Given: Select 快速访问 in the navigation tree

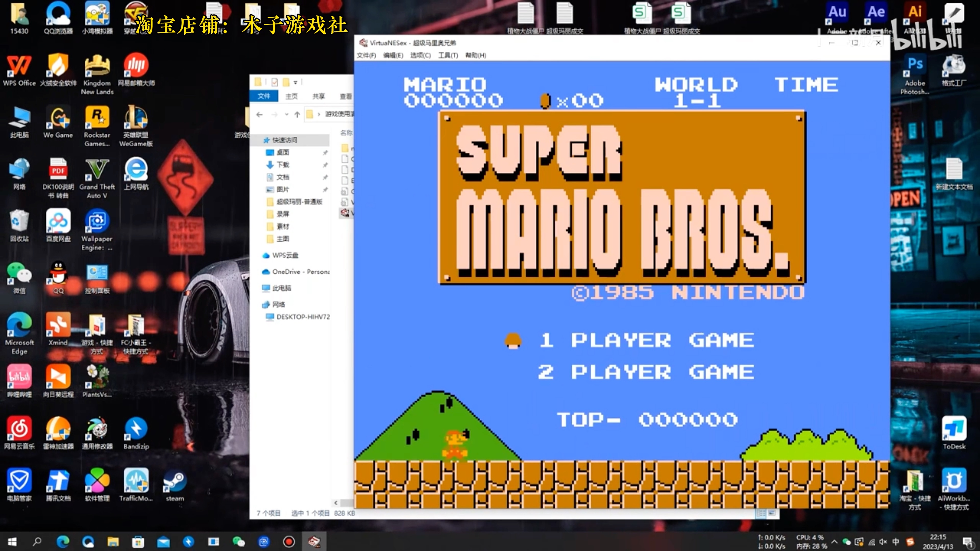Looking at the screenshot, I should 285,140.
